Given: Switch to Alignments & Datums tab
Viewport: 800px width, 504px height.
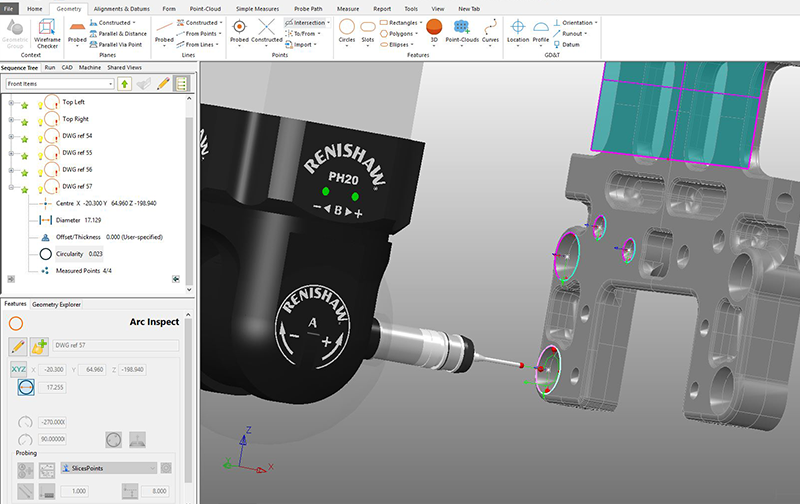Looking at the screenshot, I should 122,9.
